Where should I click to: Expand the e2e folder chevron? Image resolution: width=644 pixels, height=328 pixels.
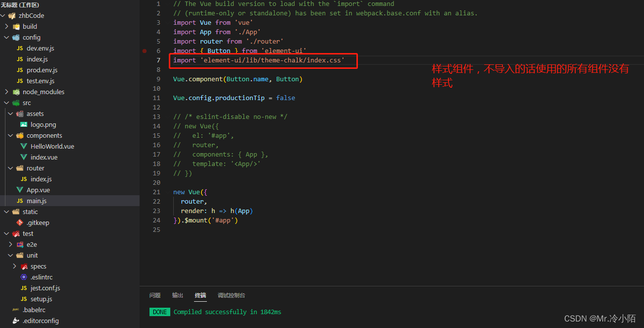point(11,244)
